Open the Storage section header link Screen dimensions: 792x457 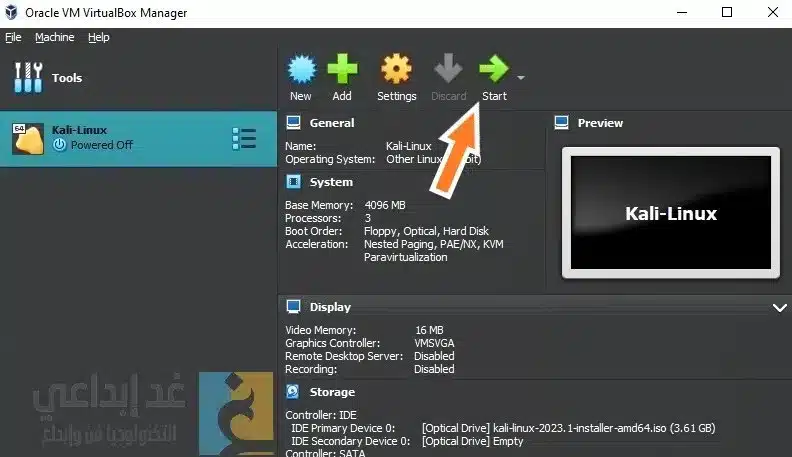(332, 392)
